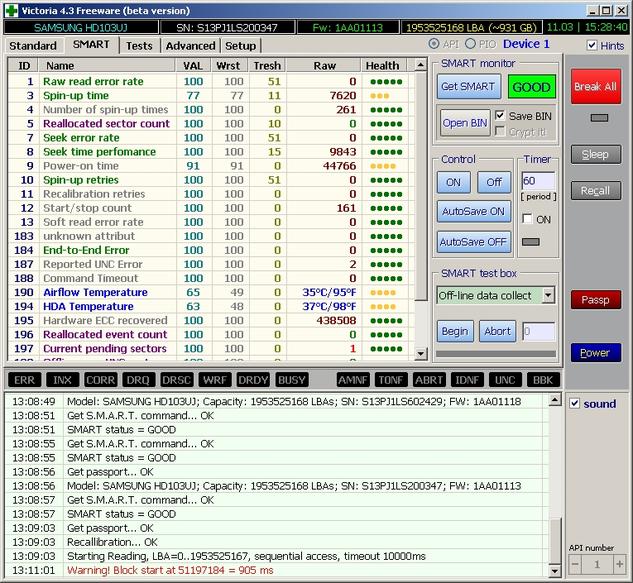Click the BUSY status indicator
Screen dimensions: 633x583
(x=291, y=380)
